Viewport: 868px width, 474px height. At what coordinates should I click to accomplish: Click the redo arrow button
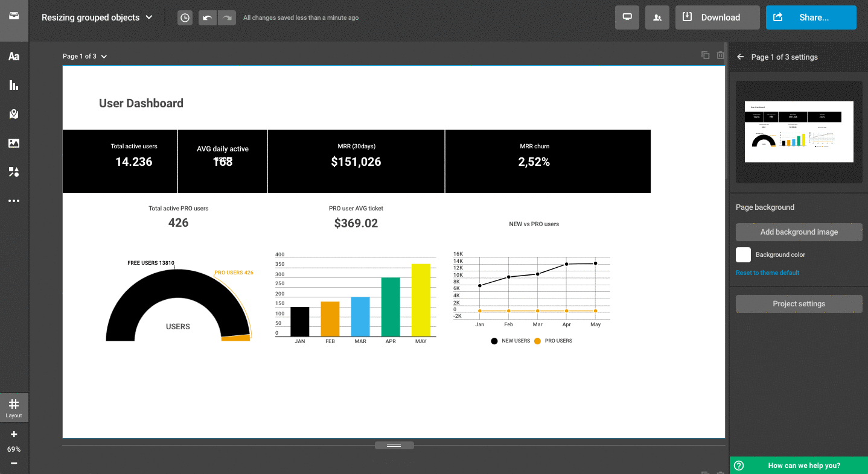[227, 17]
